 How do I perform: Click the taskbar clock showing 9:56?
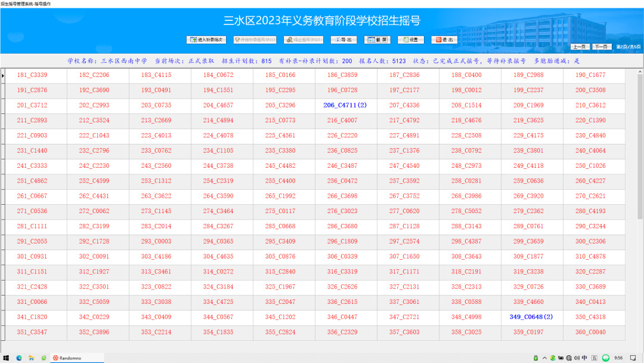point(618,358)
